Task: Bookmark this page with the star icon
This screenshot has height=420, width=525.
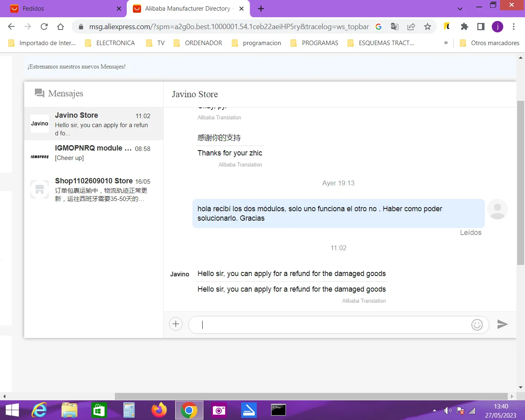Action: (427, 27)
